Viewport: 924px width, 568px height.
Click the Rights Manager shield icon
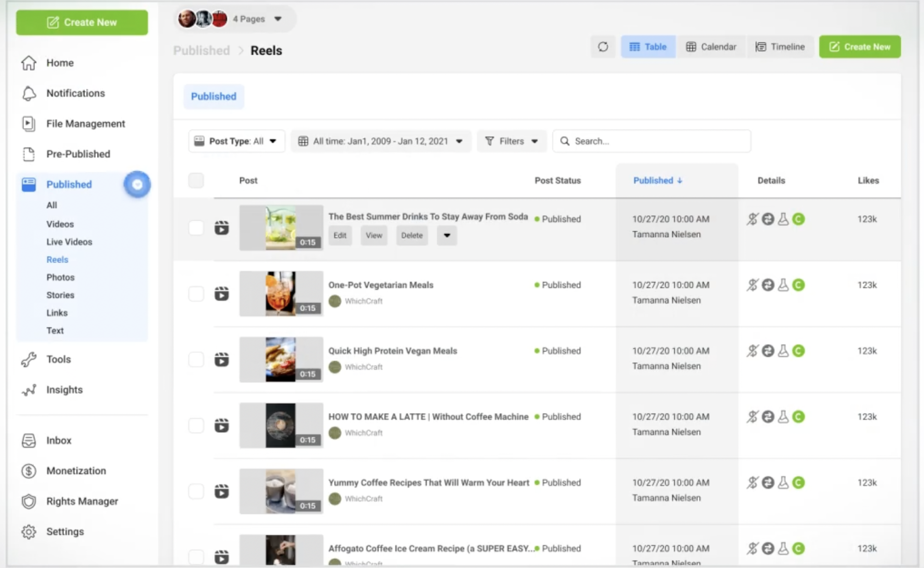(x=29, y=501)
